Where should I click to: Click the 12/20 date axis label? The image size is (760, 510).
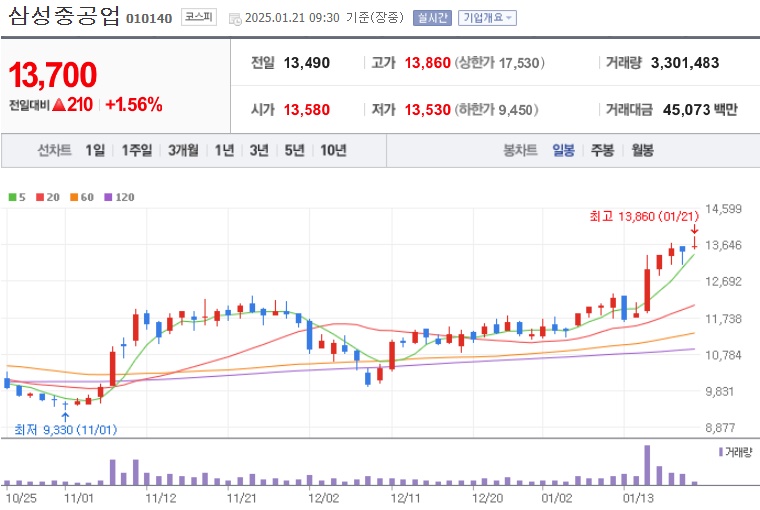coord(488,498)
